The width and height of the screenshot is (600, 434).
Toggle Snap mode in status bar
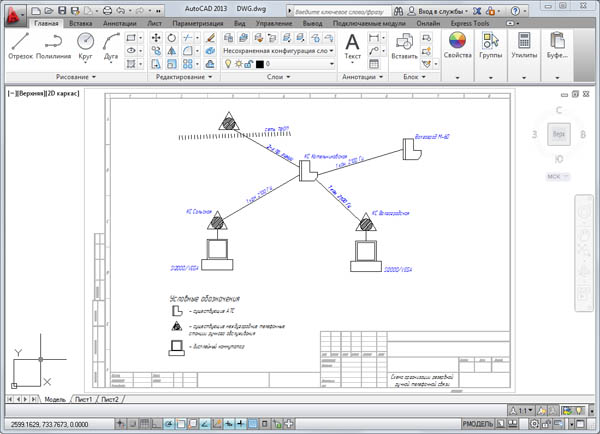[132, 424]
